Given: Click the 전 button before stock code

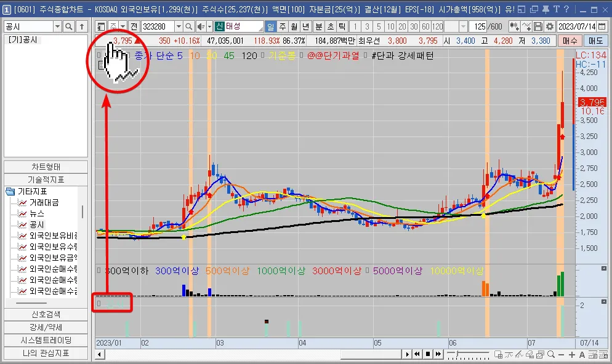Looking at the screenshot, I should (x=134, y=26).
